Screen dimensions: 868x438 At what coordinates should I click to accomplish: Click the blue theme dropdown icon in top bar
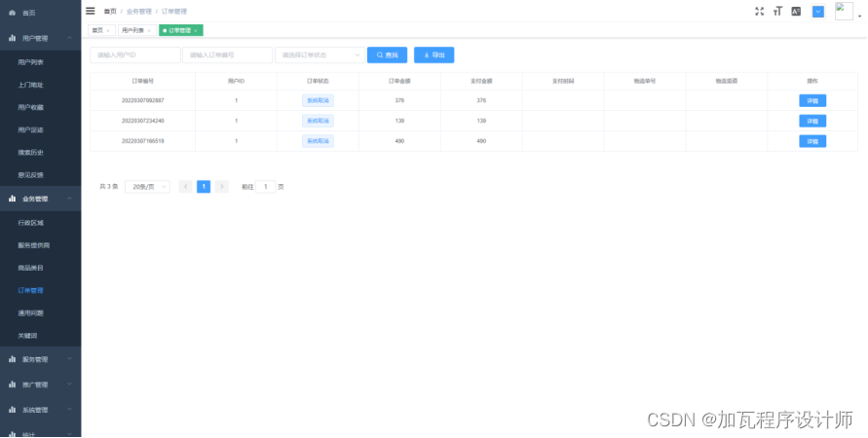[818, 12]
